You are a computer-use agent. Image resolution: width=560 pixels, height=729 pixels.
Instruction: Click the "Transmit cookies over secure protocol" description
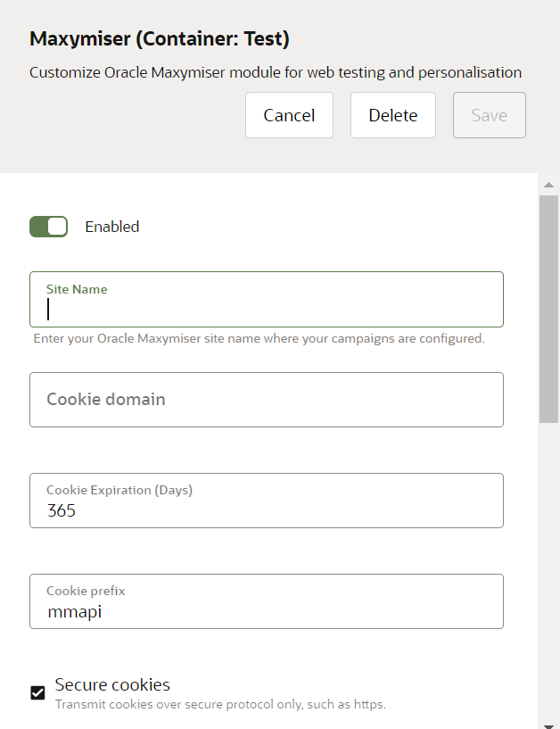point(220,705)
